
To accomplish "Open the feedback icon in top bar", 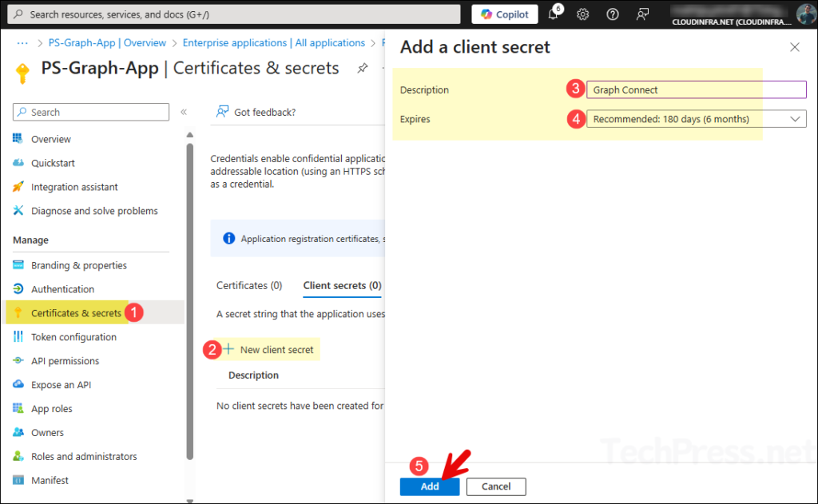I will [642, 14].
